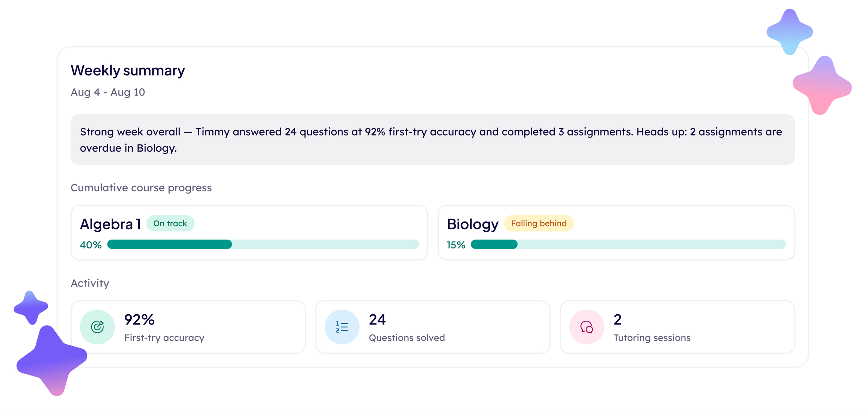868x414 pixels.
Task: Click the blue sparkle decoration at top right
Action: coord(790,32)
